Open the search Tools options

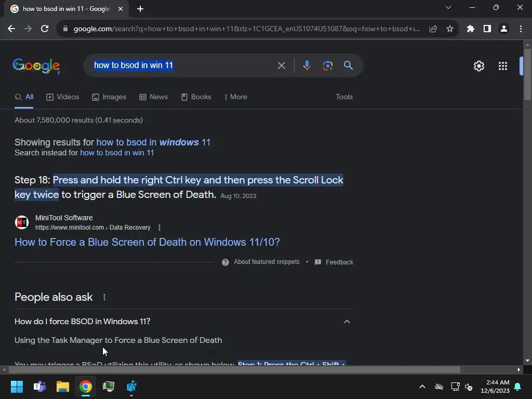pyautogui.click(x=344, y=97)
